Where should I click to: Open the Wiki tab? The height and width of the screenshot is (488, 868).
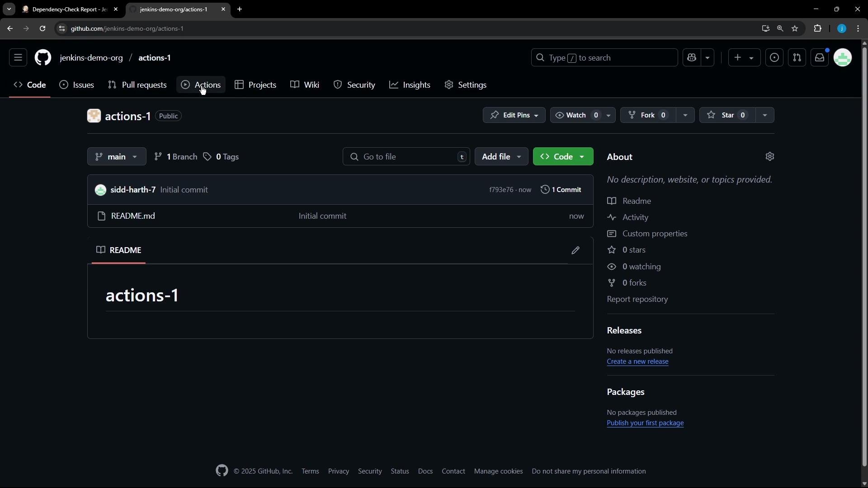tap(305, 85)
